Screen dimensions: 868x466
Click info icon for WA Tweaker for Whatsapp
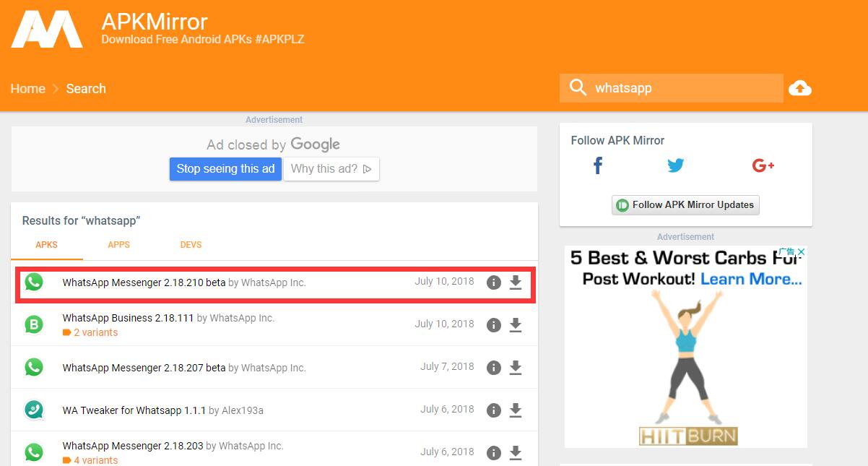[494, 410]
